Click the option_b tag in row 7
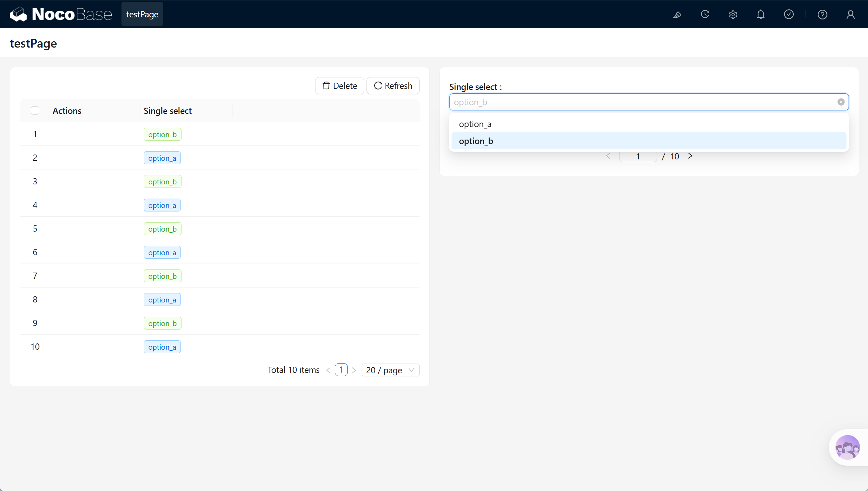Screen dimensions: 868x491 point(162,276)
